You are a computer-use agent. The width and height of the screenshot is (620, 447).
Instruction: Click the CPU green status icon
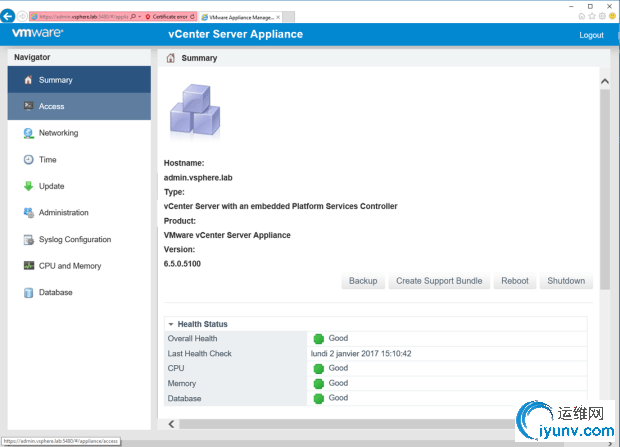tap(318, 369)
